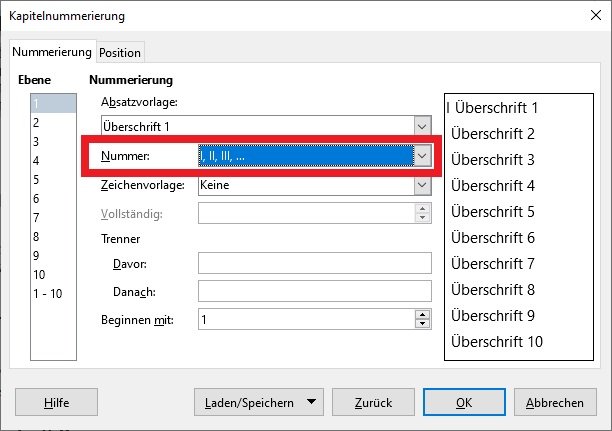Click into the Danach separator field
612x431 pixels.
(314, 291)
